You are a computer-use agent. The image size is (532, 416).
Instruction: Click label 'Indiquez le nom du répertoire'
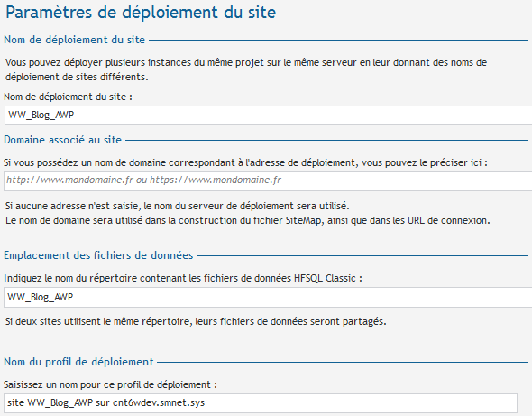click(x=182, y=278)
